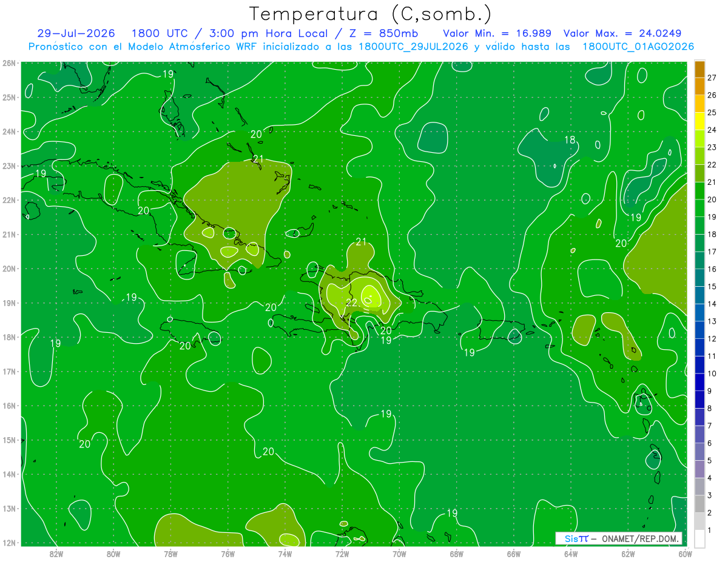
Task: Click the initialization time "1800UTC_29JUL2026"
Action: 413,47
